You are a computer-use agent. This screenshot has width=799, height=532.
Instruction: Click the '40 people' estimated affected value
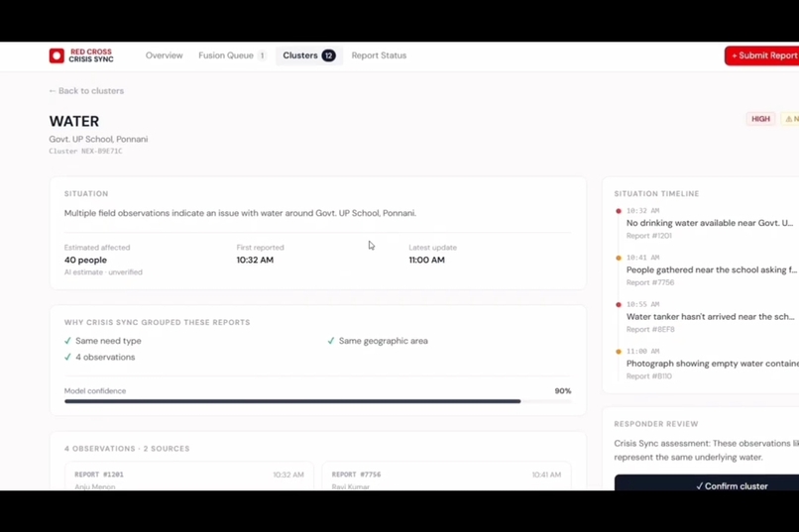(x=85, y=260)
